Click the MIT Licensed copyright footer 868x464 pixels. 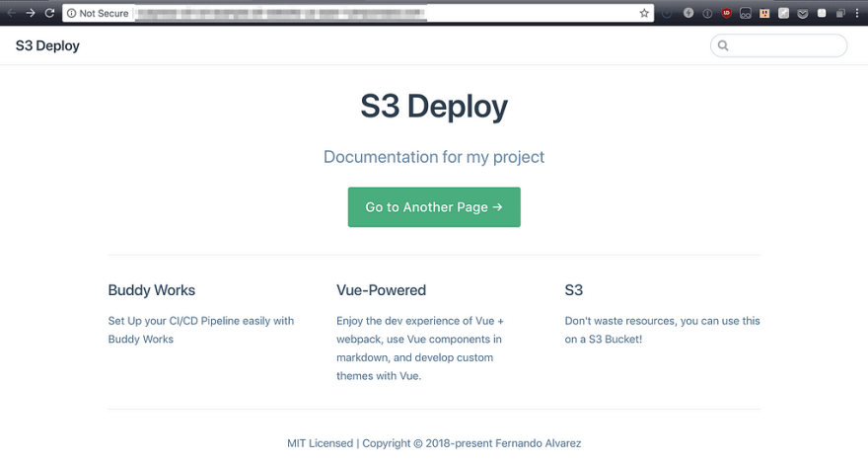pyautogui.click(x=434, y=443)
